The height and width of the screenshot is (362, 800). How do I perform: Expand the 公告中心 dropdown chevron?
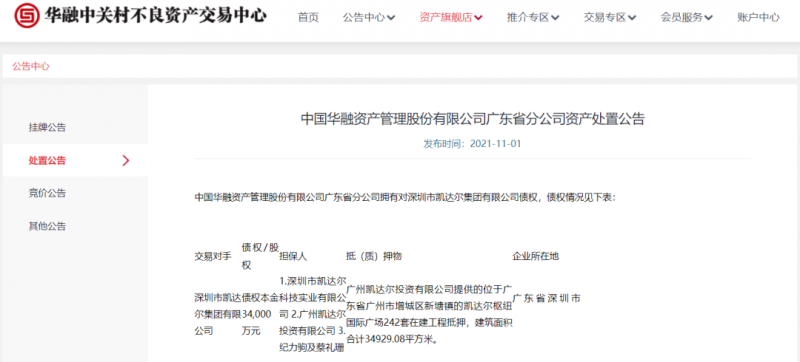pyautogui.click(x=391, y=18)
